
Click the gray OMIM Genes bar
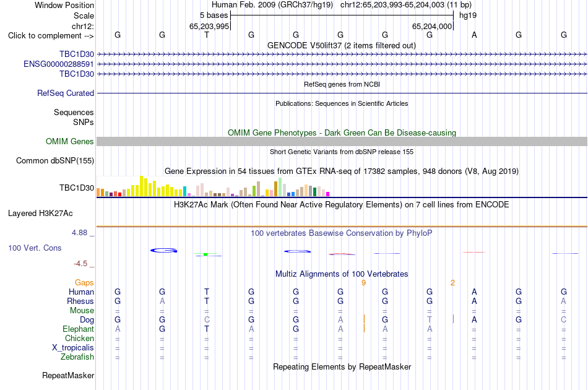click(x=342, y=141)
